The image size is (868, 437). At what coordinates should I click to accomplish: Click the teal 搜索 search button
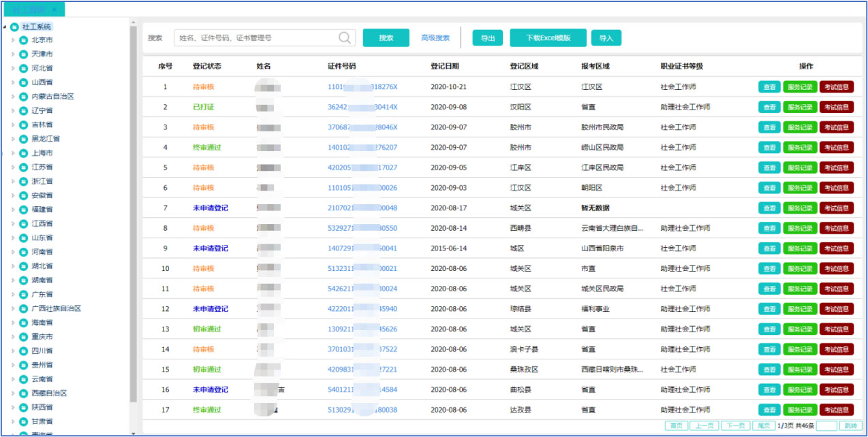pyautogui.click(x=386, y=38)
